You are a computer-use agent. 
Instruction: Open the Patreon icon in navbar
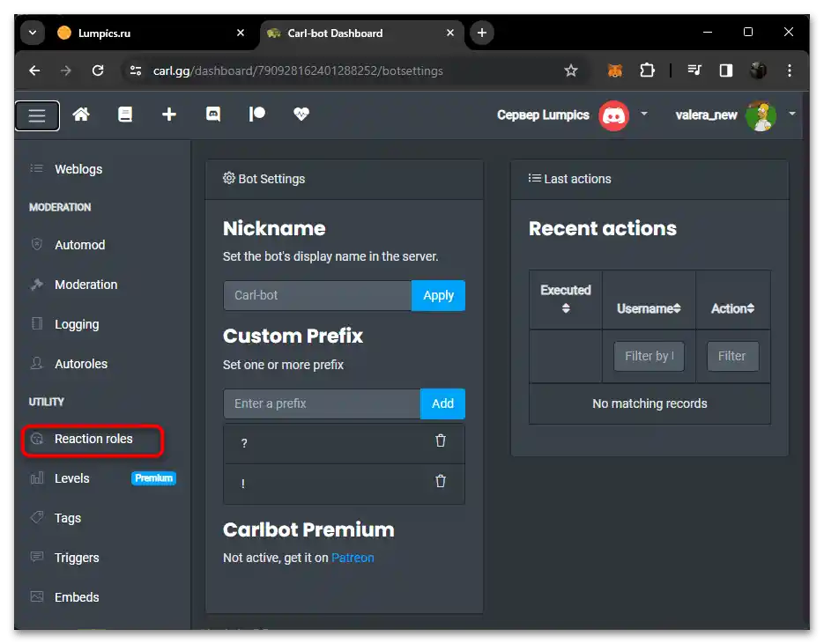coord(257,114)
